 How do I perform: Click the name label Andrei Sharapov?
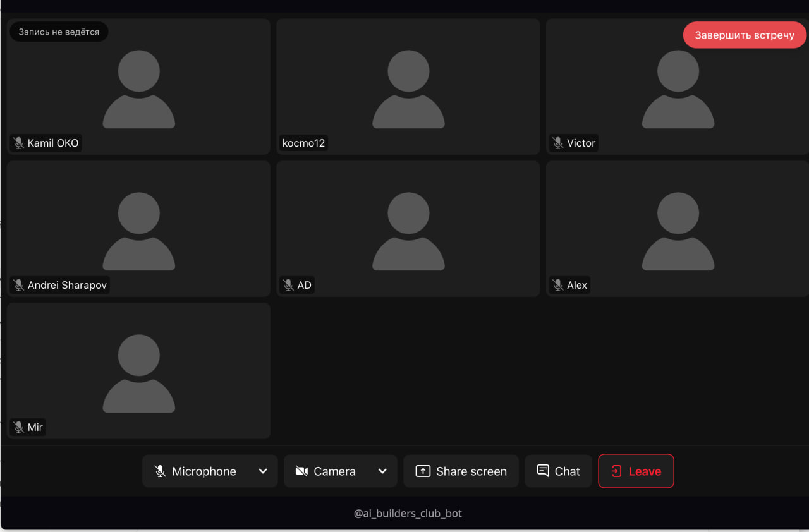click(67, 286)
